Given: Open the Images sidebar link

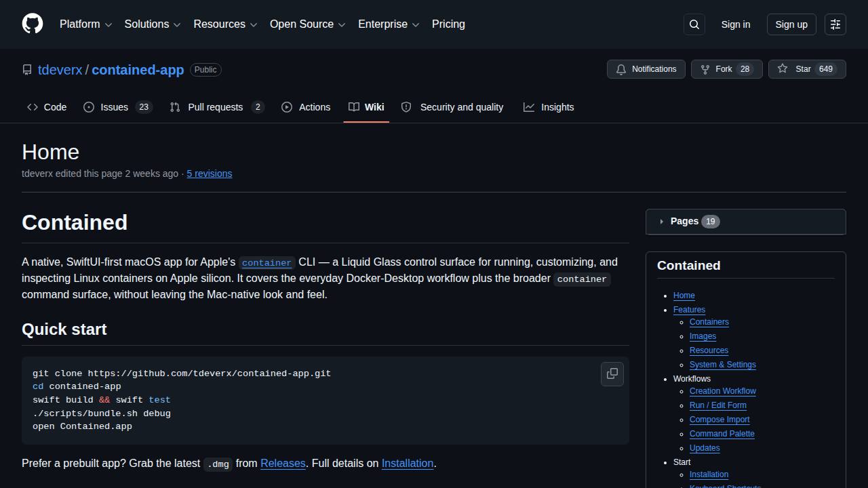Looking at the screenshot, I should click(703, 336).
